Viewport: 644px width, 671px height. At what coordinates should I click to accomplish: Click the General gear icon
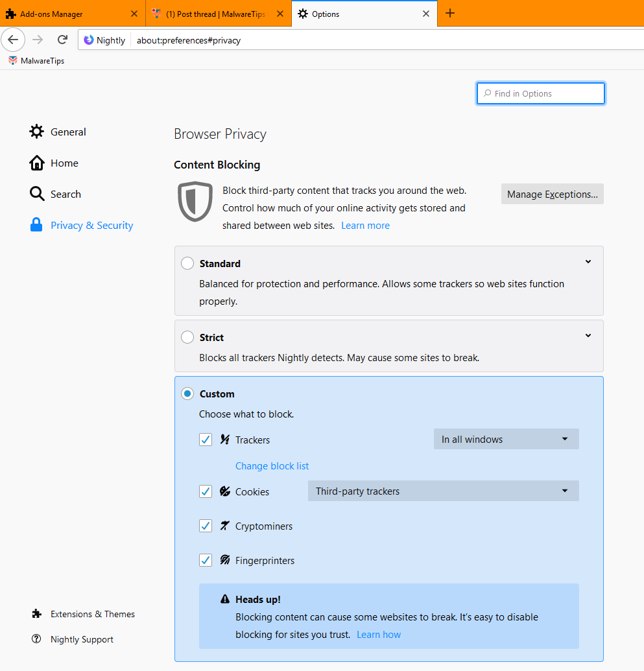[x=37, y=132]
